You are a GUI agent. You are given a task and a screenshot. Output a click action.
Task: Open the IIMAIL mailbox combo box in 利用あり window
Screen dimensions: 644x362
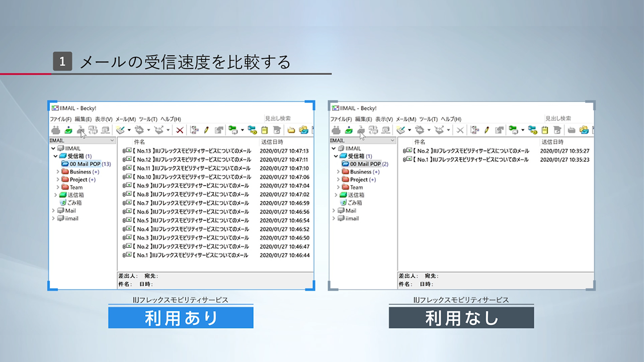(x=83, y=141)
